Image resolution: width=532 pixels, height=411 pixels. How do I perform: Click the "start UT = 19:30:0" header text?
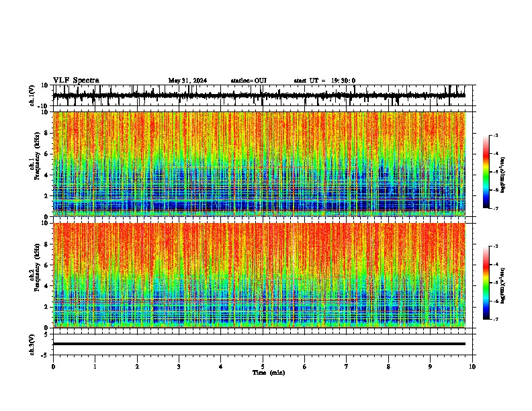[x=324, y=81]
